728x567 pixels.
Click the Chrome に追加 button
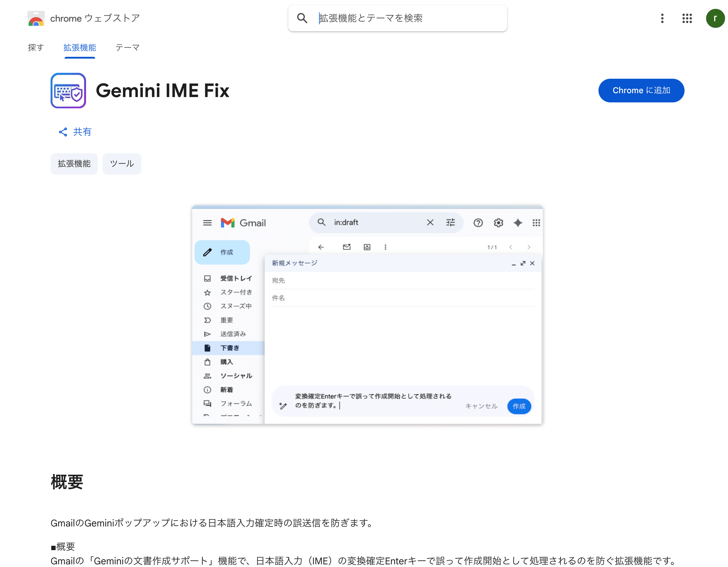[x=641, y=90]
